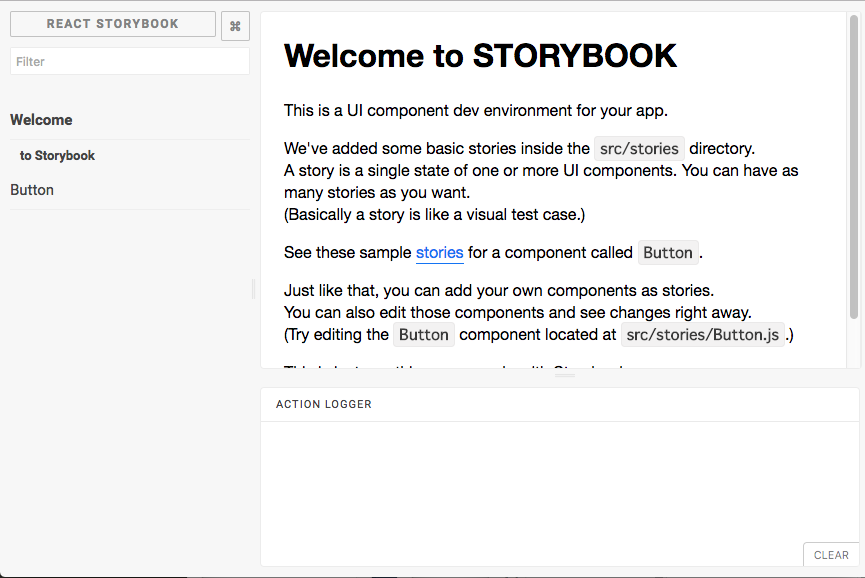Click 'This is a UI component dev environment' sentence
Image resolution: width=865 pixels, height=578 pixels.
476,111
